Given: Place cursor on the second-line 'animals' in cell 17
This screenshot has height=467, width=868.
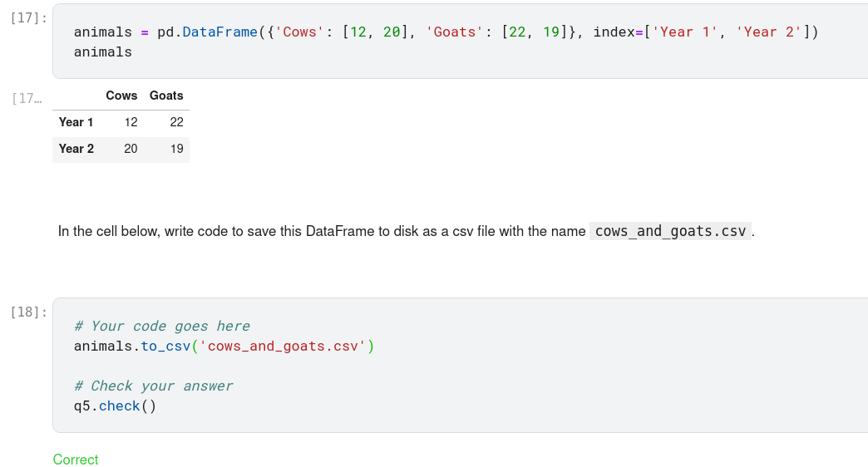Looking at the screenshot, I should [103, 52].
